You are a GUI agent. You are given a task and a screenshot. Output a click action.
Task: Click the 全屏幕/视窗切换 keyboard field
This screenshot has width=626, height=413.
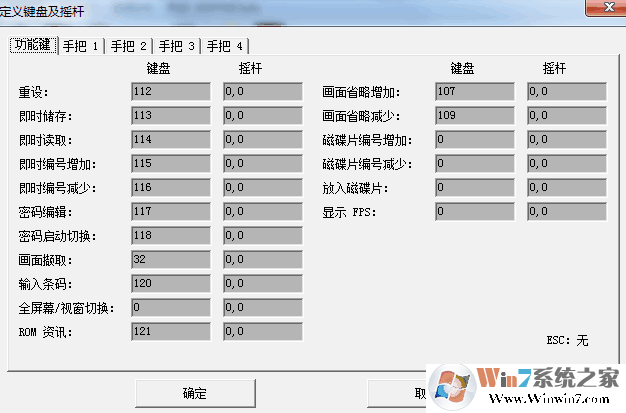(x=170, y=308)
